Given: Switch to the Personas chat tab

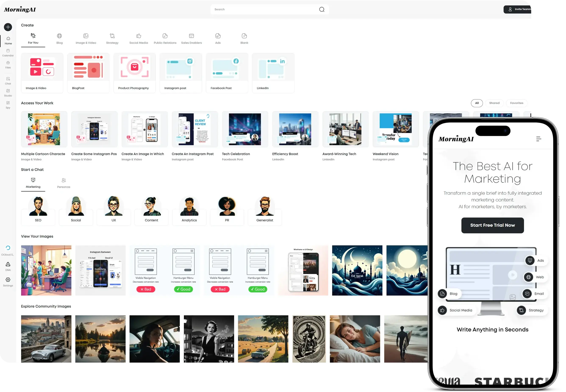Looking at the screenshot, I should (64, 183).
